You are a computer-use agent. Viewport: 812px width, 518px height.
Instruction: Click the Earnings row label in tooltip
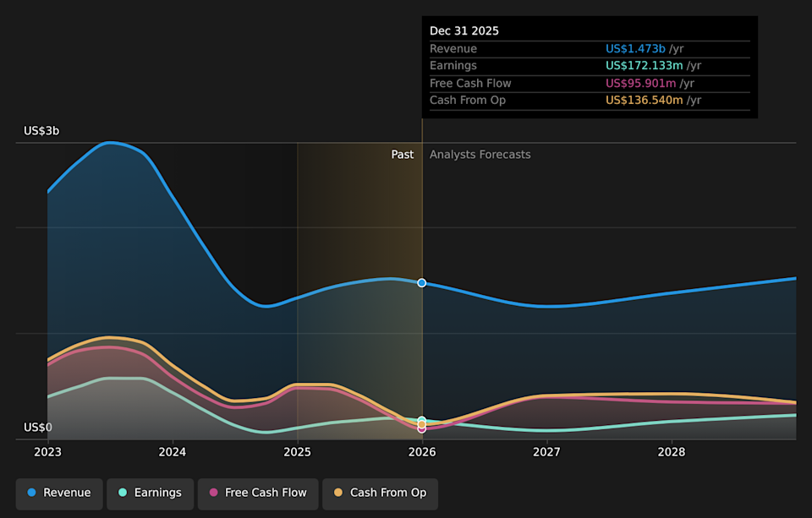453,66
